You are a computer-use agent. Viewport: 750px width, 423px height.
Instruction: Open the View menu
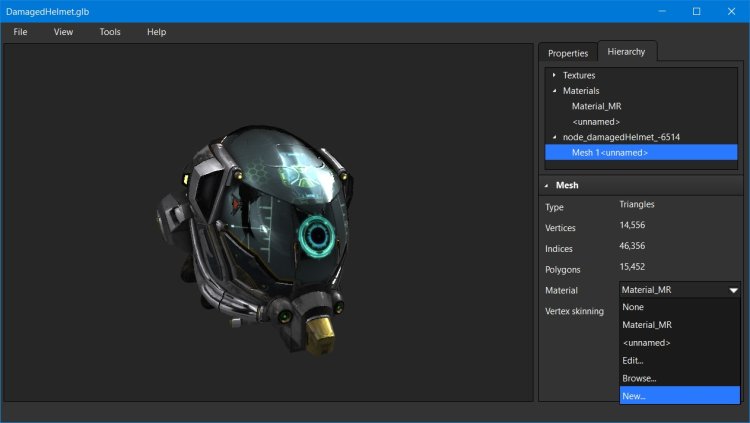coord(63,32)
